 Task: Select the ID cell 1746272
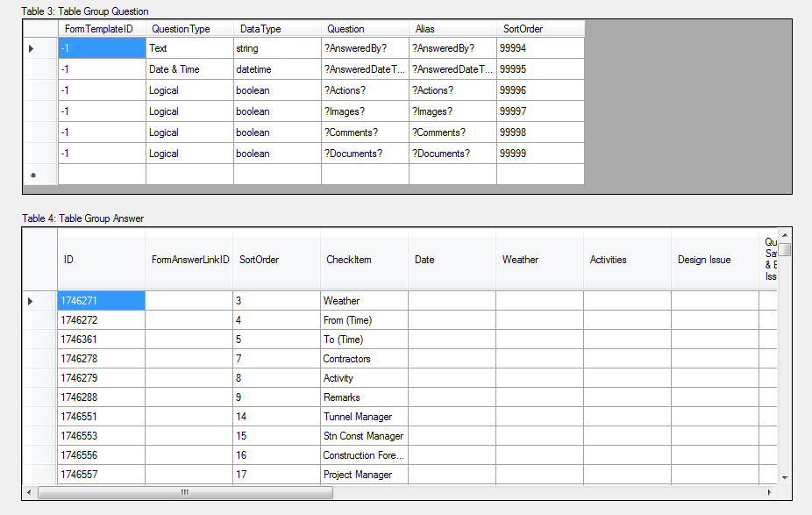(x=101, y=320)
